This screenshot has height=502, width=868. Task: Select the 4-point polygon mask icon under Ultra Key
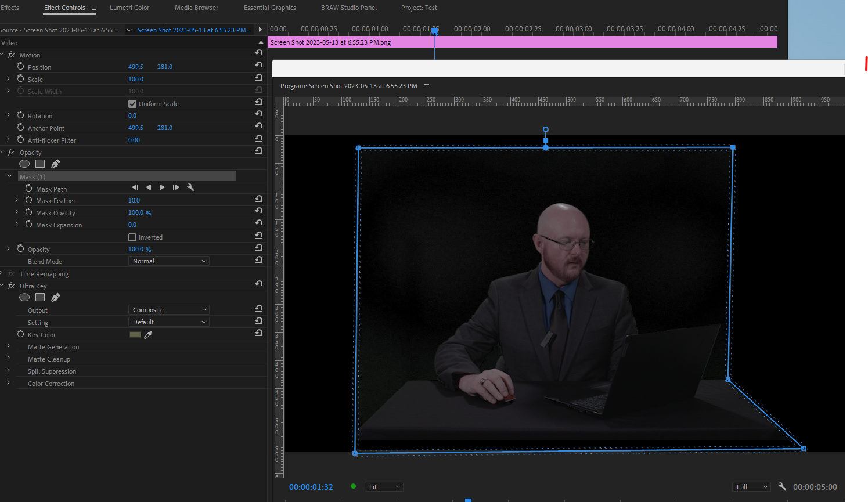click(39, 297)
